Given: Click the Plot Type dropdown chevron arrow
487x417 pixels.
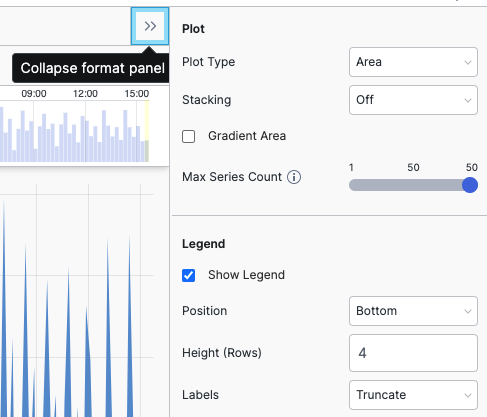Looking at the screenshot, I should pyautogui.click(x=468, y=62).
